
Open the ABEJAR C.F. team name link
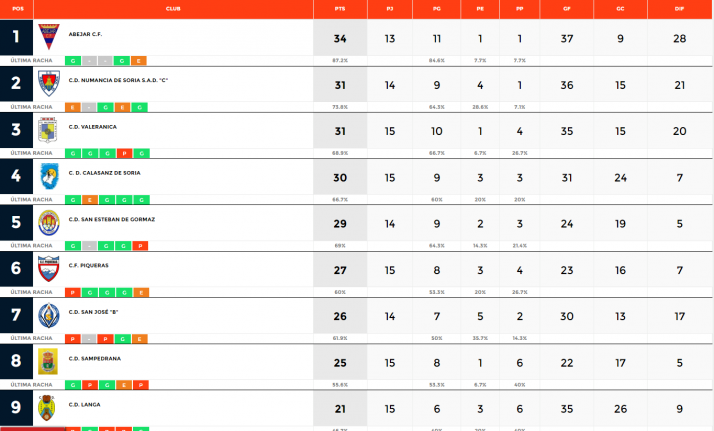point(85,33)
